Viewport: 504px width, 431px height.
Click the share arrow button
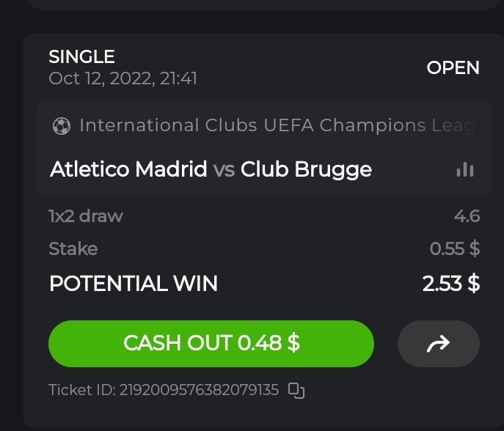tap(438, 343)
